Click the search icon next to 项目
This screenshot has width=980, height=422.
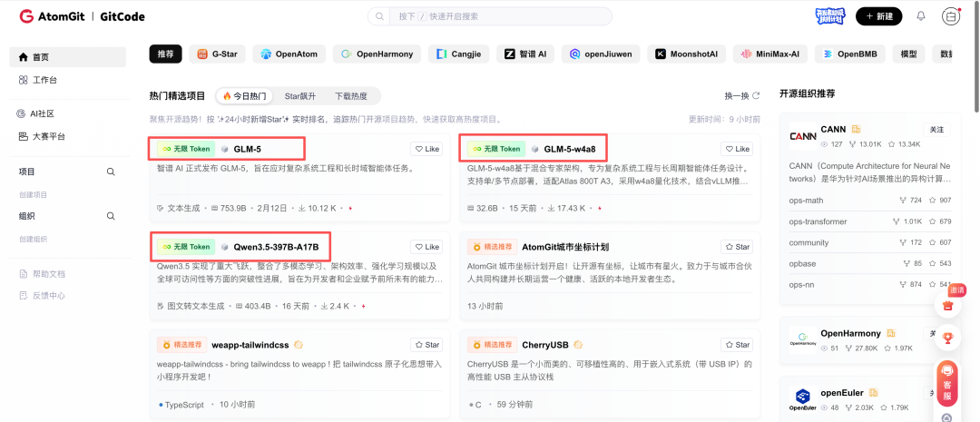coord(111,172)
